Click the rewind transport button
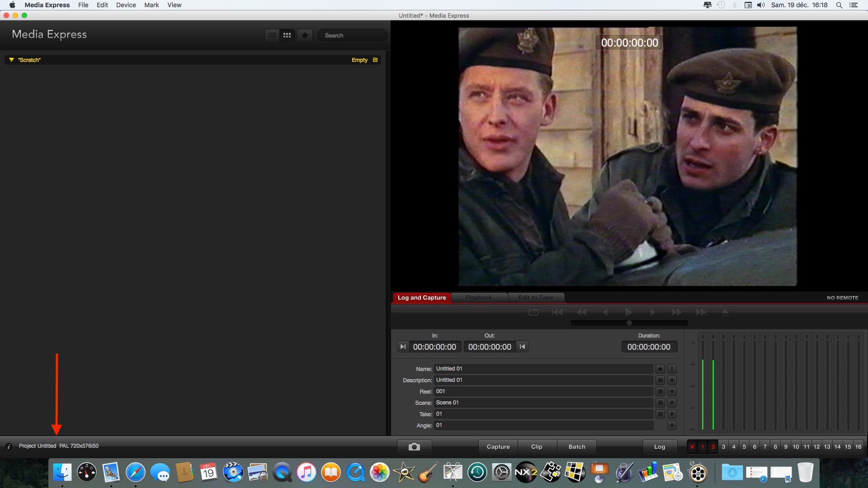The width and height of the screenshot is (868, 488). click(581, 312)
